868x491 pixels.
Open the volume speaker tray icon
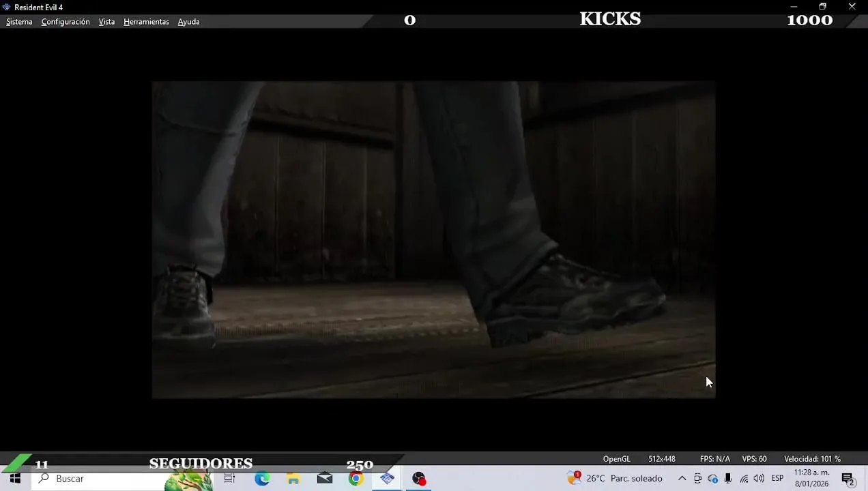[759, 479]
